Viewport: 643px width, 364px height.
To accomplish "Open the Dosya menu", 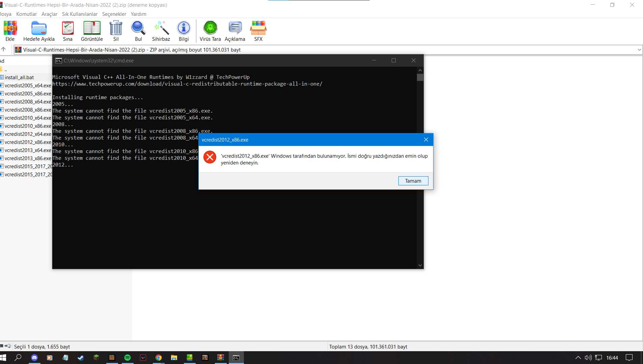I will coord(5,14).
